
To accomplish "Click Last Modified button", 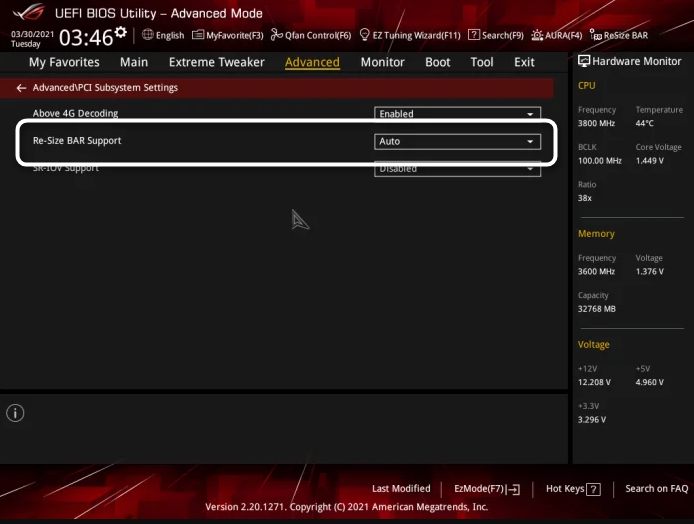I will click(401, 489).
